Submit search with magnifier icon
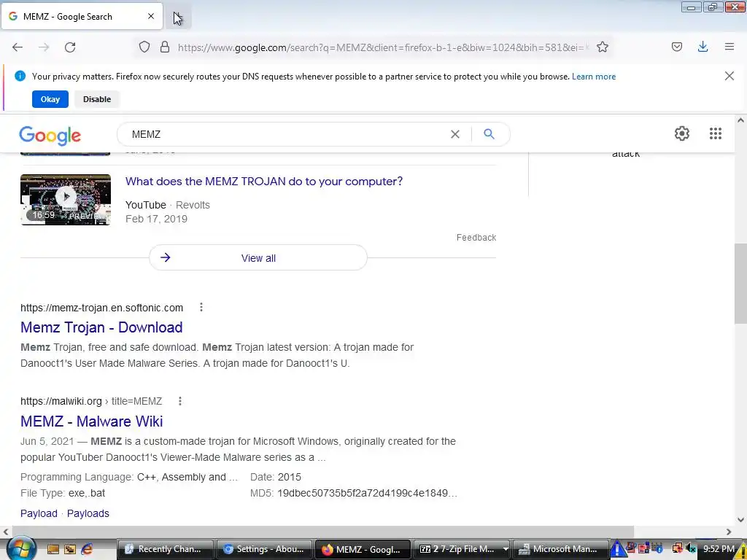The image size is (747, 560). [x=489, y=134]
